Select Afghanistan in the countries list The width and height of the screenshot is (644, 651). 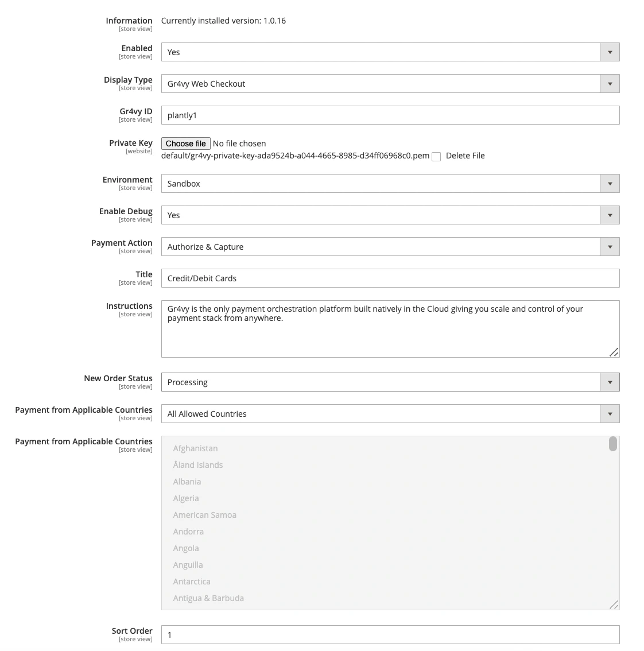(195, 448)
